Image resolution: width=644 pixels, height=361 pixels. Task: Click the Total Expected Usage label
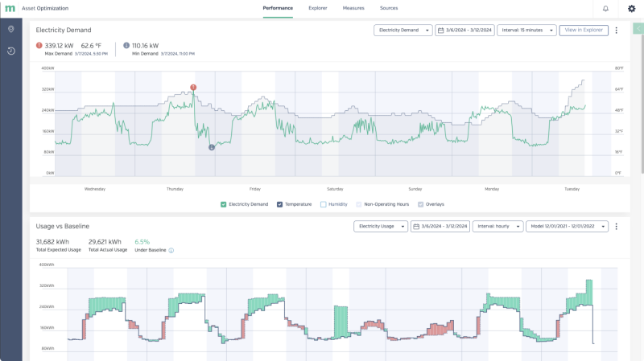[x=58, y=250]
